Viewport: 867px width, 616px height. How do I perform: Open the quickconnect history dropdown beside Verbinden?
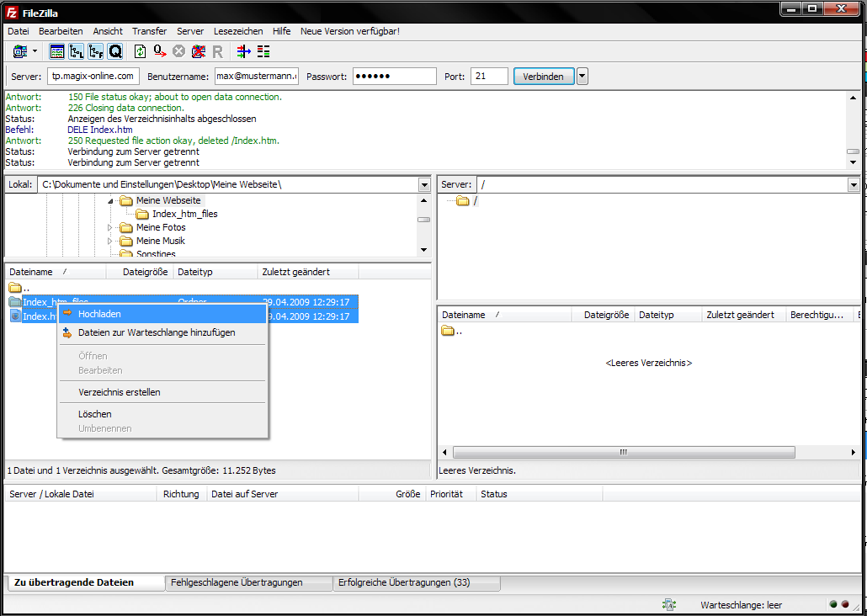[x=582, y=77]
